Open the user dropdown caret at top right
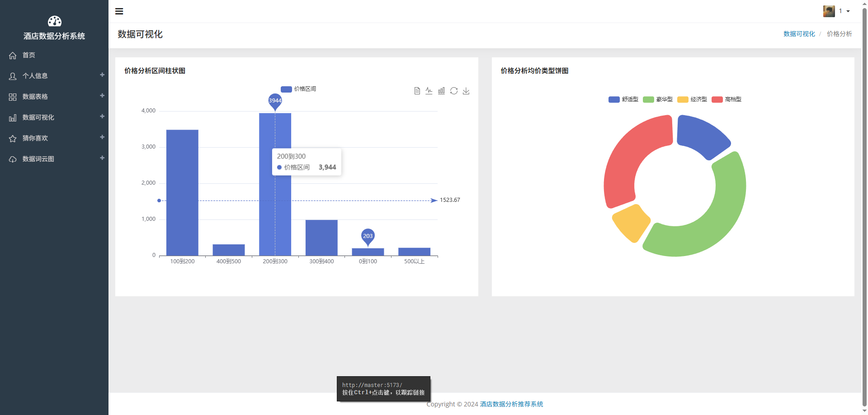 click(x=848, y=11)
